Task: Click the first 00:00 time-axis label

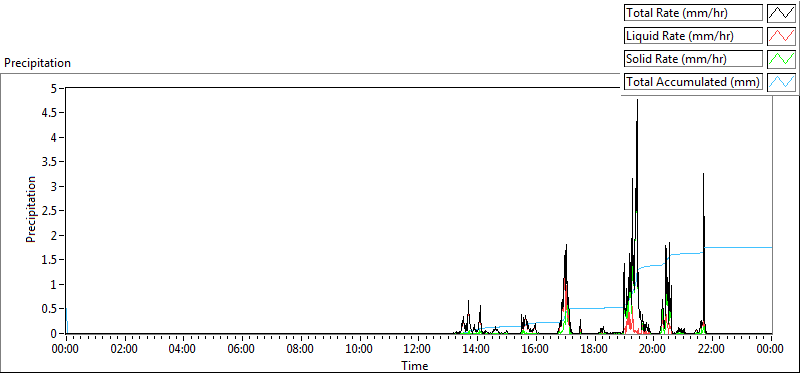Action: click(x=66, y=349)
